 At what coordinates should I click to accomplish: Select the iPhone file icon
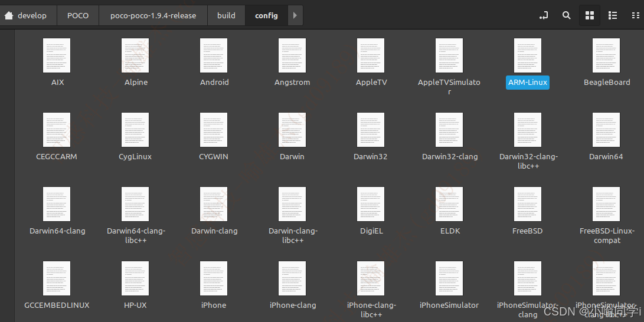[x=214, y=278]
